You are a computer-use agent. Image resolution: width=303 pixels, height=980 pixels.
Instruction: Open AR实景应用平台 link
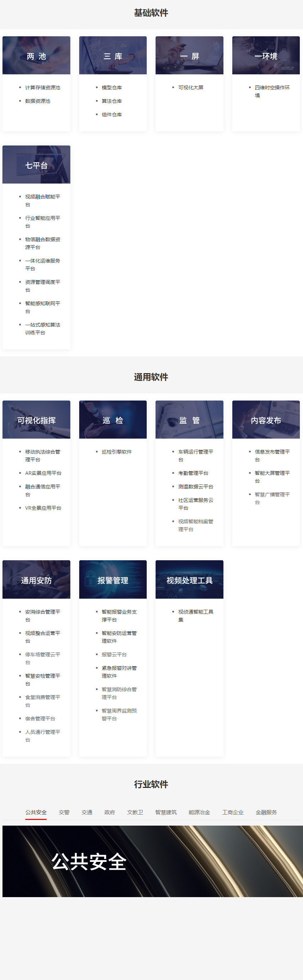point(43,473)
